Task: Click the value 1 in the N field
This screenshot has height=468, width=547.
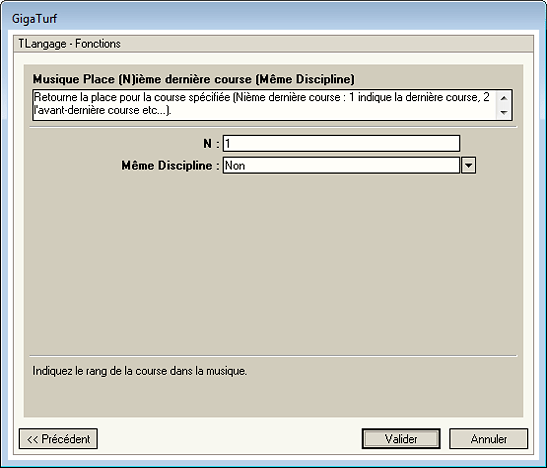Action: tap(228, 144)
